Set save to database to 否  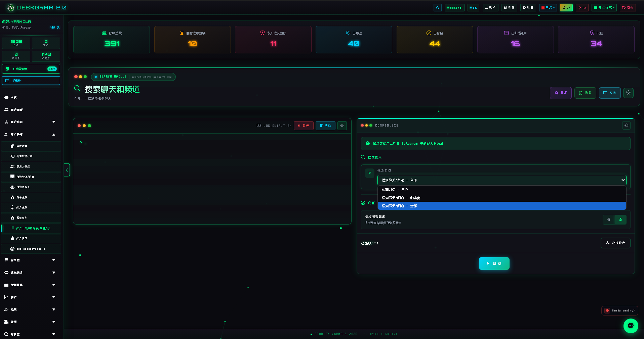[609, 220]
